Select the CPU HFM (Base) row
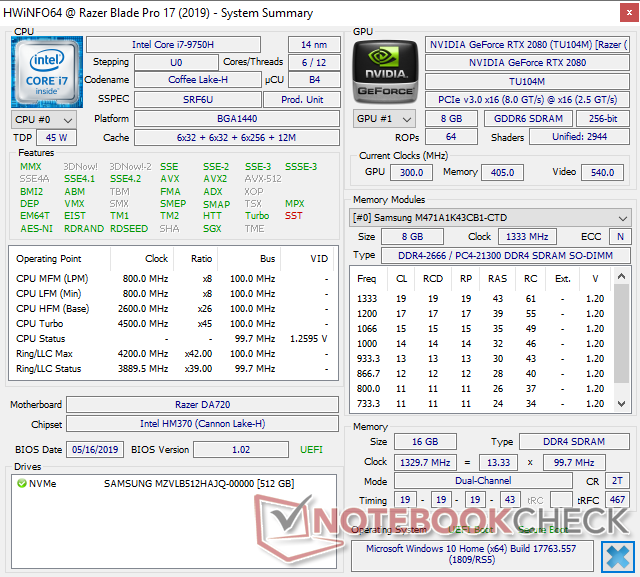640x577 pixels. [173, 308]
